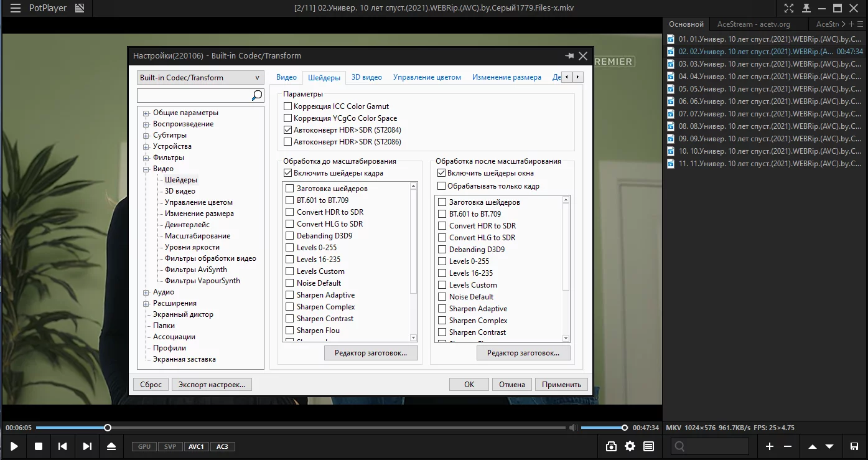Expand Расширения tree node
868x460 pixels.
point(146,304)
